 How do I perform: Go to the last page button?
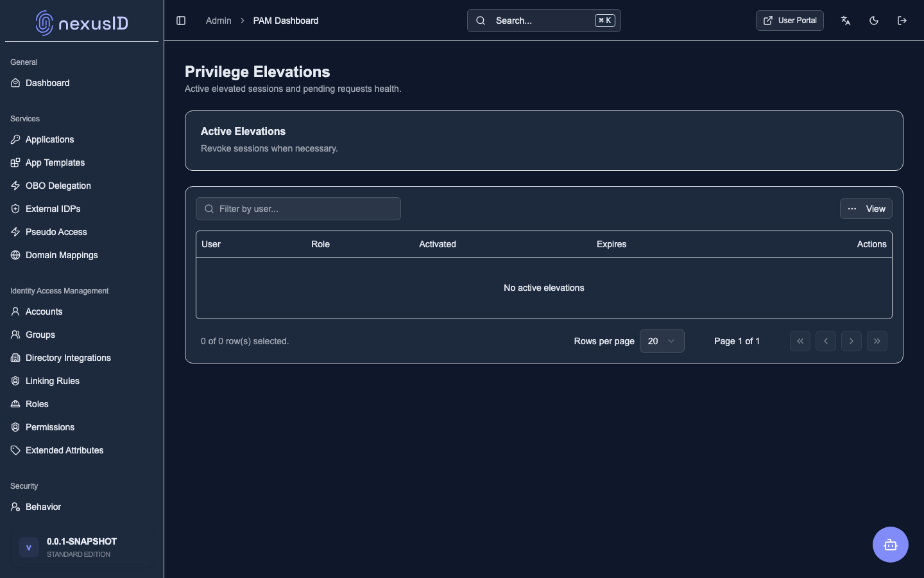877,341
